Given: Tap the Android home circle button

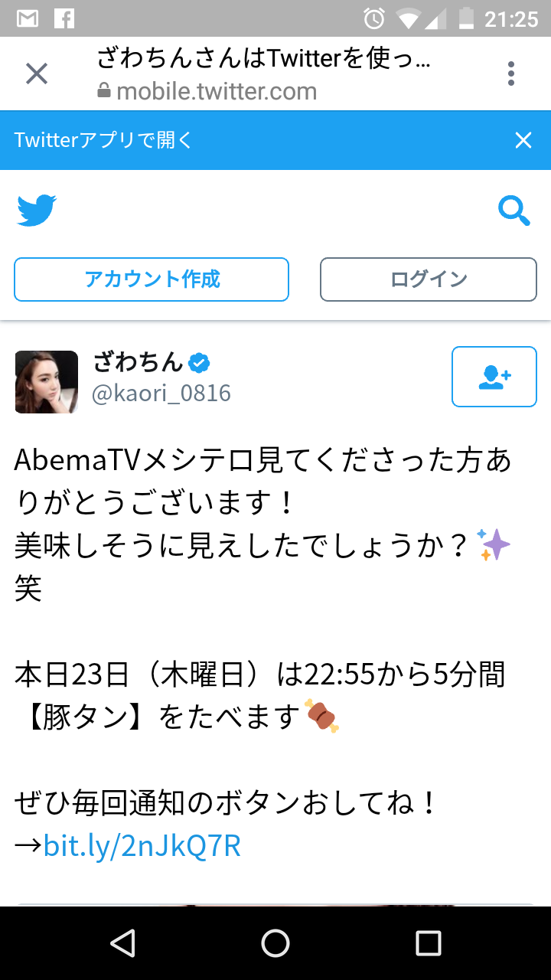Looking at the screenshot, I should pyautogui.click(x=275, y=943).
